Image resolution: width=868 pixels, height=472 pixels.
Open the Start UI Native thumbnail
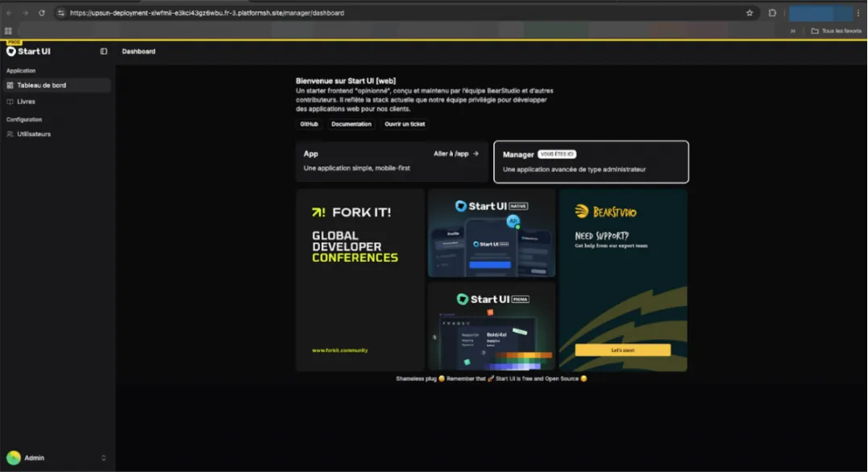[x=492, y=233]
